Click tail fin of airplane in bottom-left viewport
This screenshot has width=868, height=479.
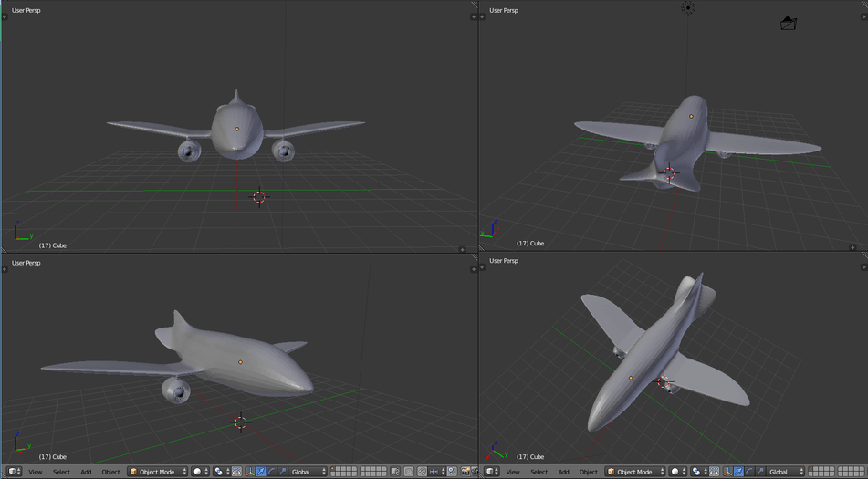(180, 320)
